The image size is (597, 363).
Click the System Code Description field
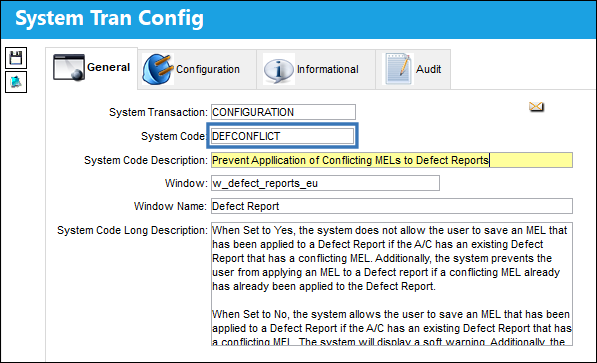point(392,160)
